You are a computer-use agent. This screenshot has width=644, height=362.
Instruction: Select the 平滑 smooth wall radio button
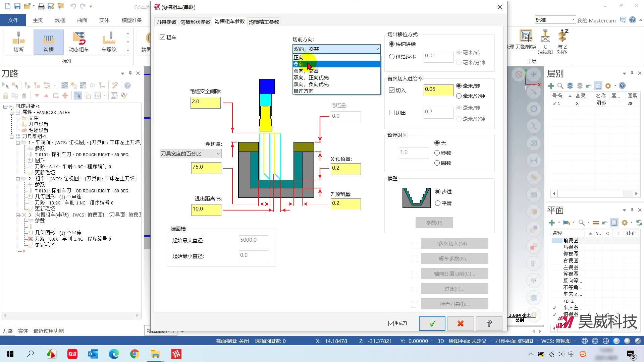(x=437, y=203)
